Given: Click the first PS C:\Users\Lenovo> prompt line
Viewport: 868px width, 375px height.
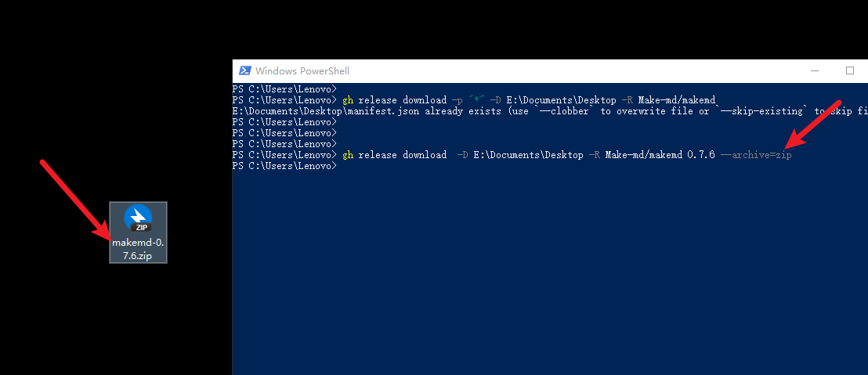Looking at the screenshot, I should click(x=285, y=89).
